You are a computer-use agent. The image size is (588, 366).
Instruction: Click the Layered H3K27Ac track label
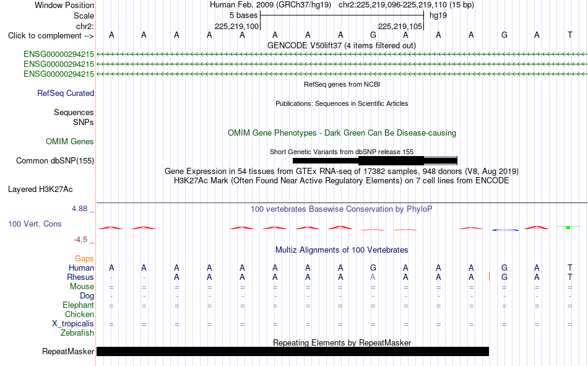40,190
